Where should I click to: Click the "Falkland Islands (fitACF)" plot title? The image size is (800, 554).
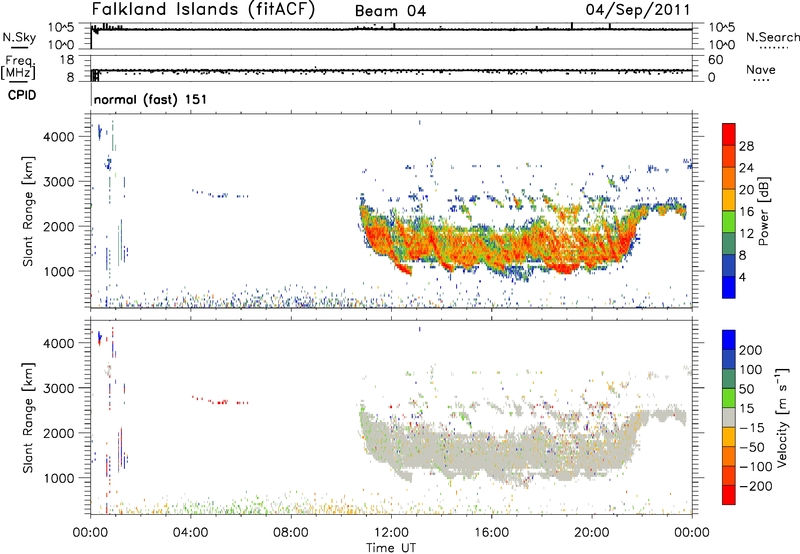pos(203,9)
